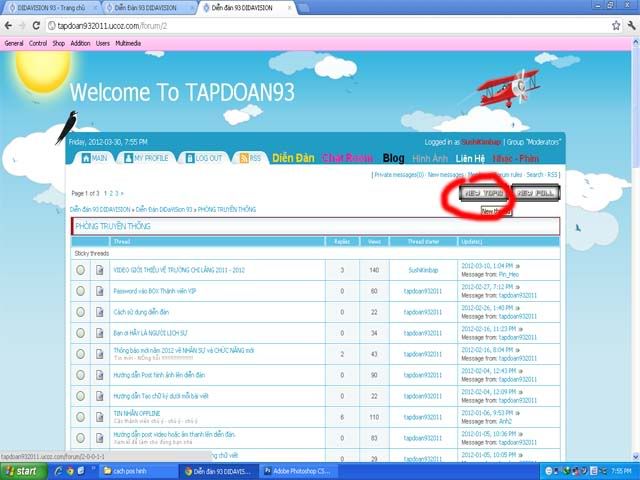Image resolution: width=640 pixels, height=480 pixels.
Task: Open the Users admin menu
Action: 103,43
